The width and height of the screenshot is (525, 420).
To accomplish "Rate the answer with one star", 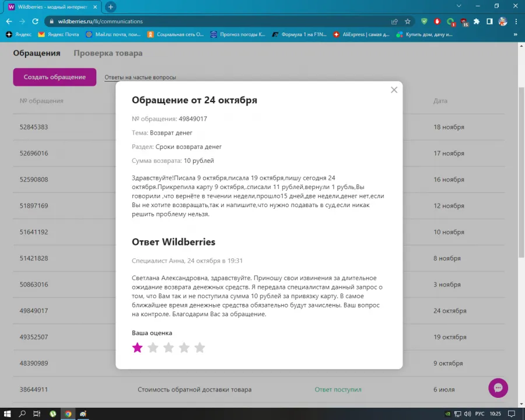I will 137,348.
